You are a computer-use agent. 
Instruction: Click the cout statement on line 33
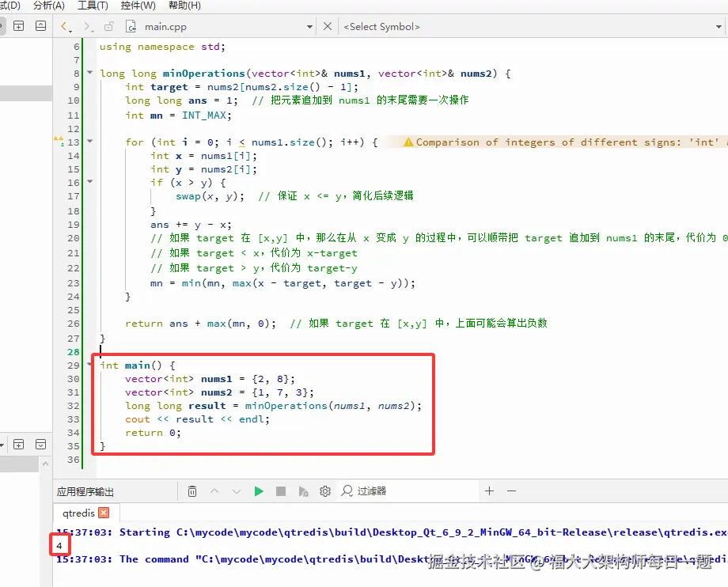coord(197,419)
